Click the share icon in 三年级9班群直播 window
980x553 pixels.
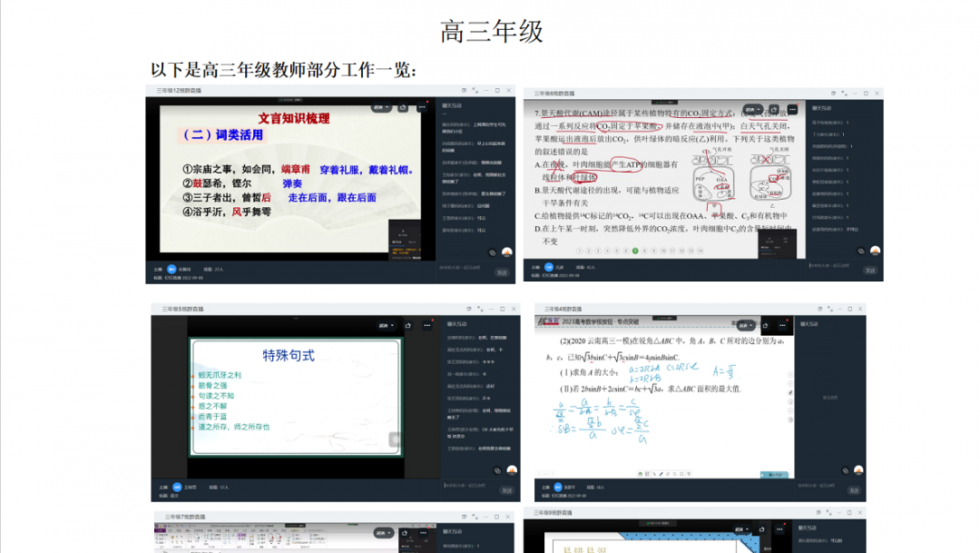tap(762, 529)
